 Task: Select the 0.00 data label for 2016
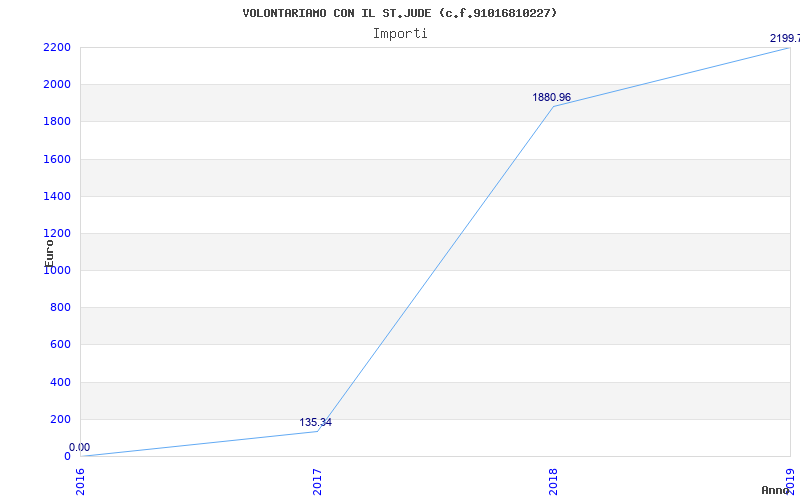pos(80,447)
